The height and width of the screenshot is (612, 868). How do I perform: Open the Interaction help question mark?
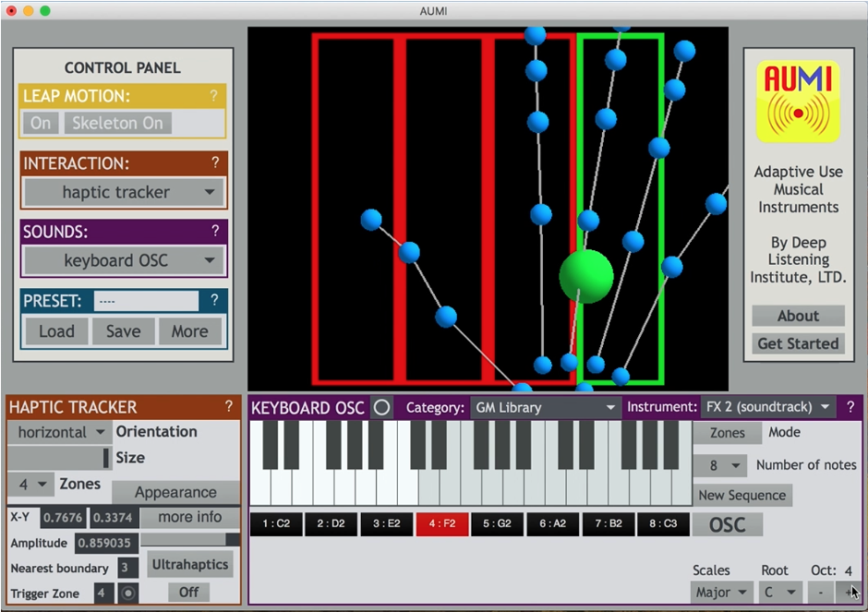click(x=215, y=162)
